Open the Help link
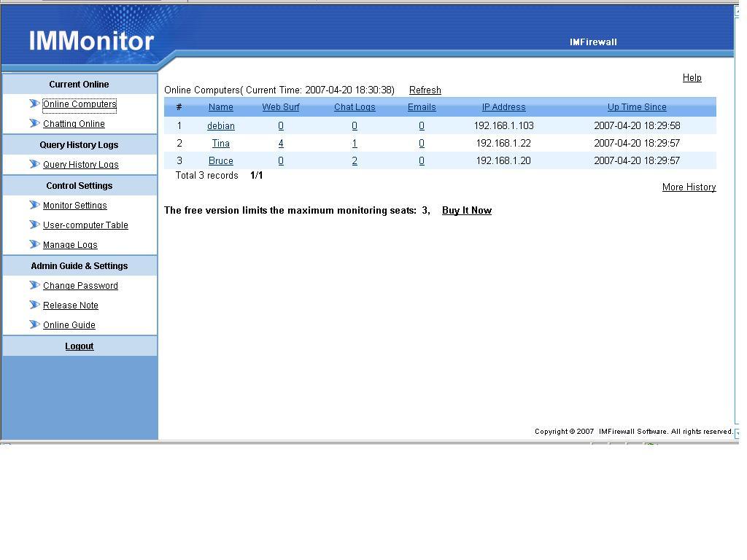The image size is (747, 560). [692, 77]
